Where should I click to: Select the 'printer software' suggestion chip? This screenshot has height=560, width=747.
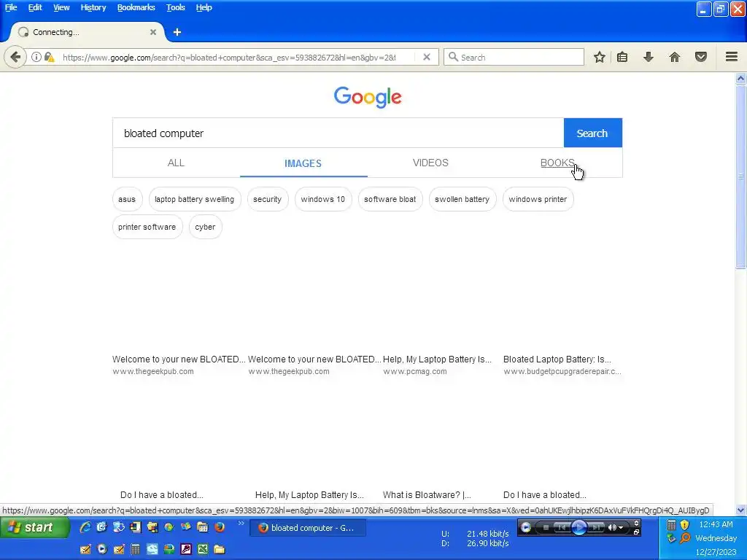tap(147, 227)
